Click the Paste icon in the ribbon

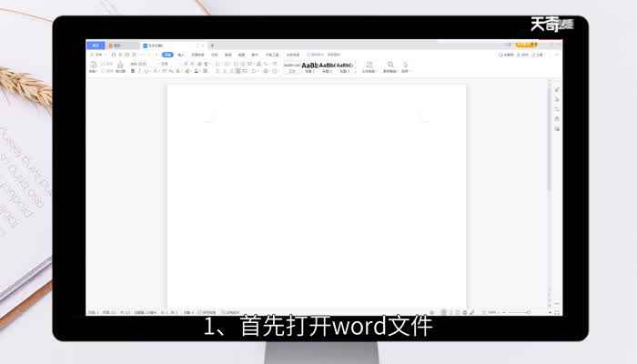point(93,66)
